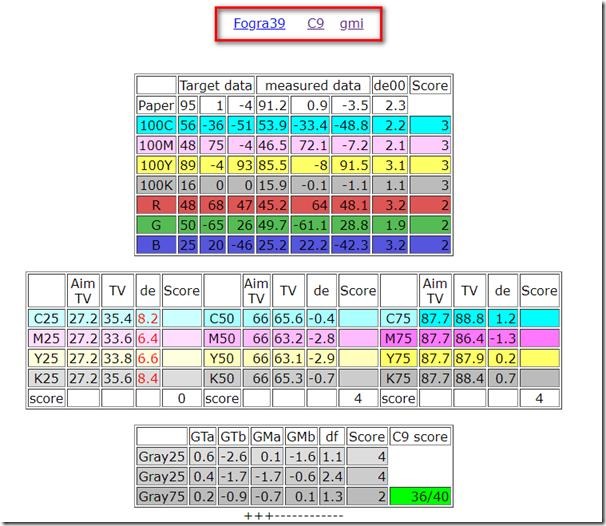The image size is (606, 526).
Task: Click the green 36/40 C9 score cell
Action: pyautogui.click(x=420, y=496)
